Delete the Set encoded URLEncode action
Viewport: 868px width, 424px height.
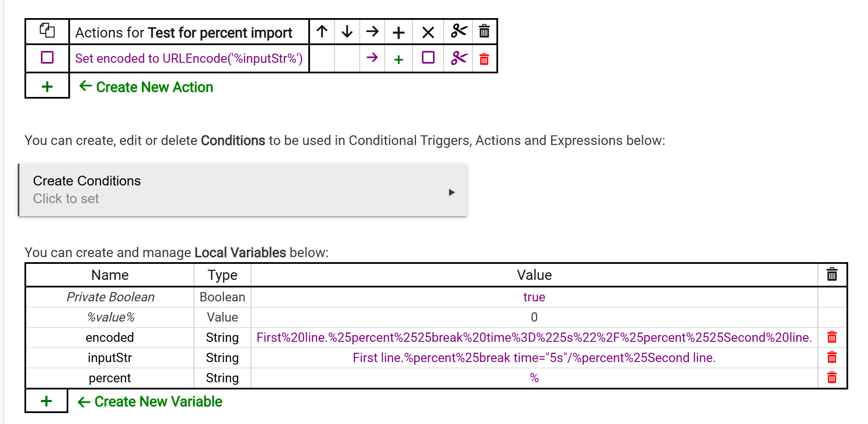coord(484,59)
